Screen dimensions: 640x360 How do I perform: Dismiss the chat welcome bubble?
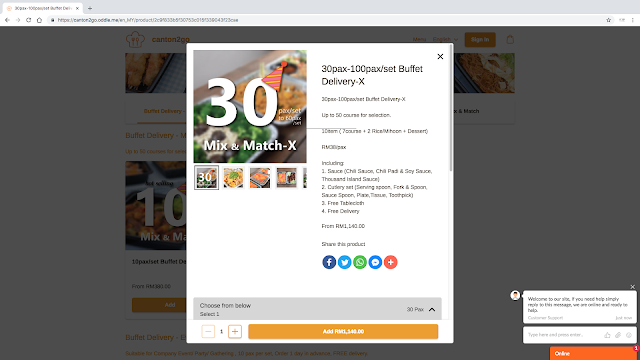click(633, 287)
